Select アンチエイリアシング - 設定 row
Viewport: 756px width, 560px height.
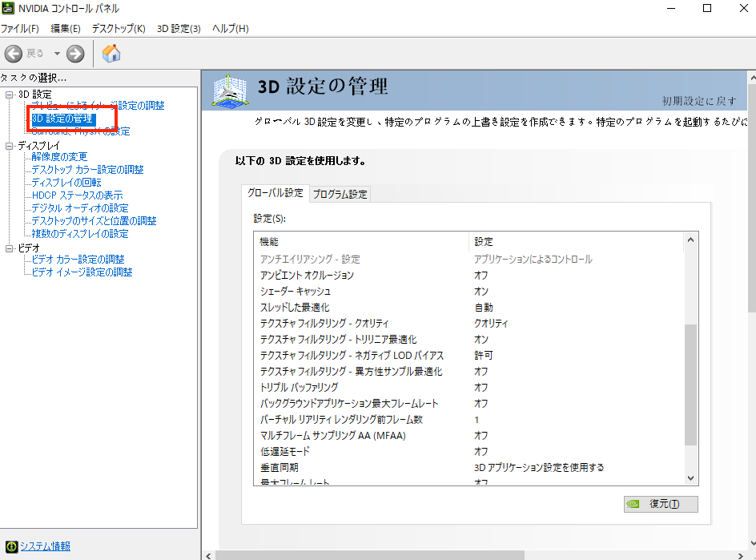click(468, 260)
